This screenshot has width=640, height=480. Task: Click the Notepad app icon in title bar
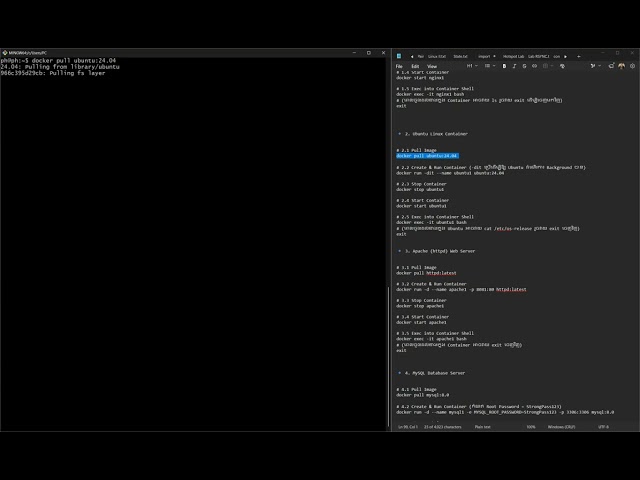point(399,56)
